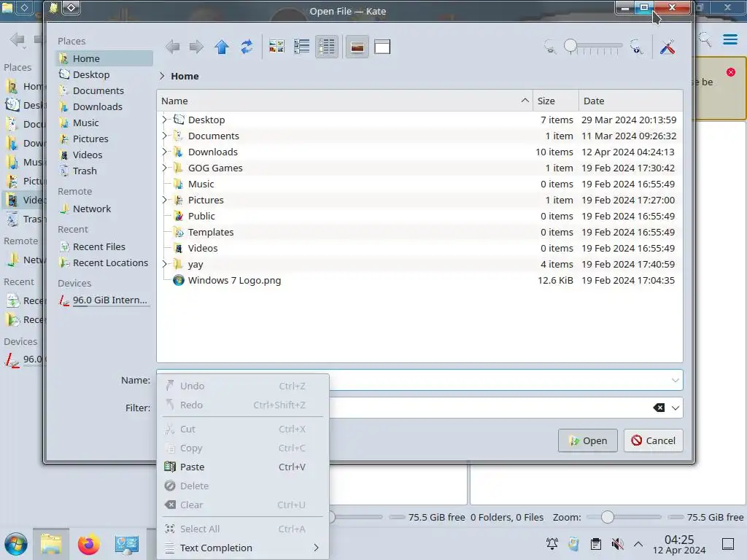Expand the breadcrumb chevron before Home
The image size is (747, 560).
point(163,76)
